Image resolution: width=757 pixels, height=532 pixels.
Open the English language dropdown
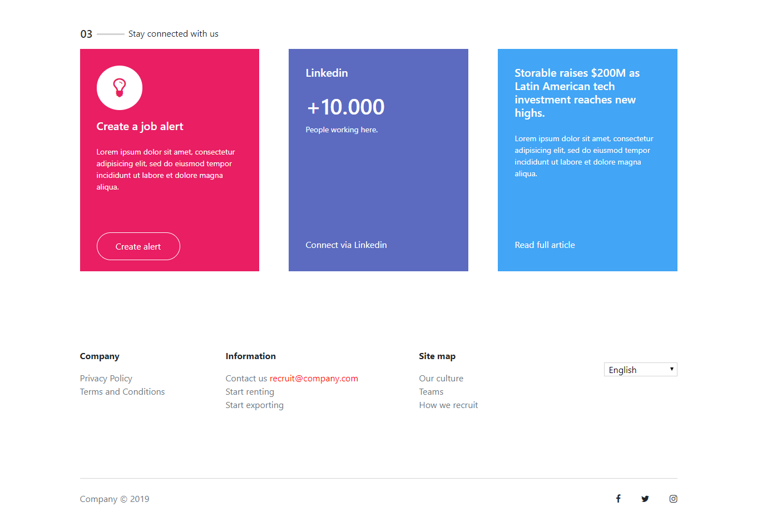click(x=640, y=369)
